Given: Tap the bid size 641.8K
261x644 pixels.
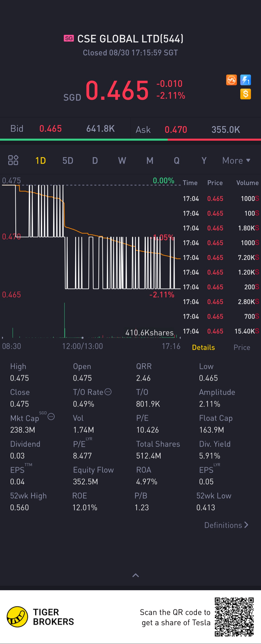Looking at the screenshot, I should [100, 129].
